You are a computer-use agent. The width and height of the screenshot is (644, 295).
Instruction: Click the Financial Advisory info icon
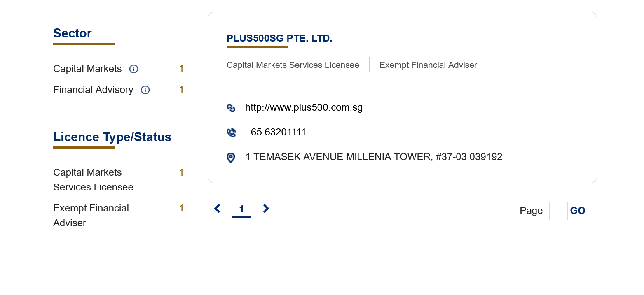click(145, 90)
